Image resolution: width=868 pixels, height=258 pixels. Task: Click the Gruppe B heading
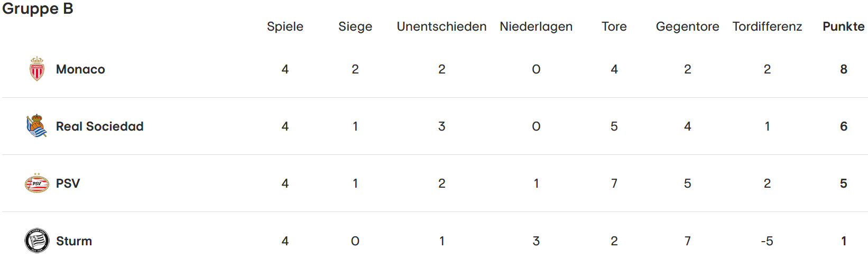[38, 8]
